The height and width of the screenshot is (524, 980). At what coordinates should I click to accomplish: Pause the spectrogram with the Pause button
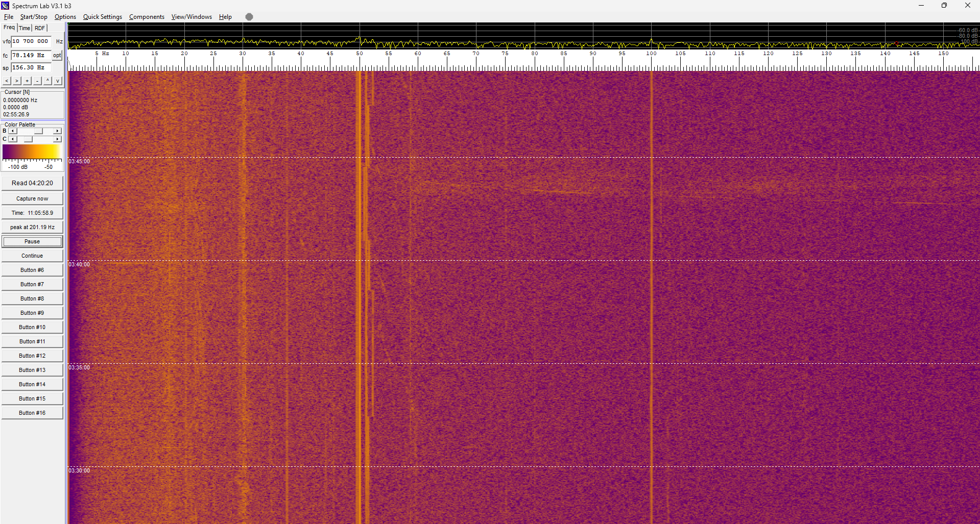(x=32, y=241)
